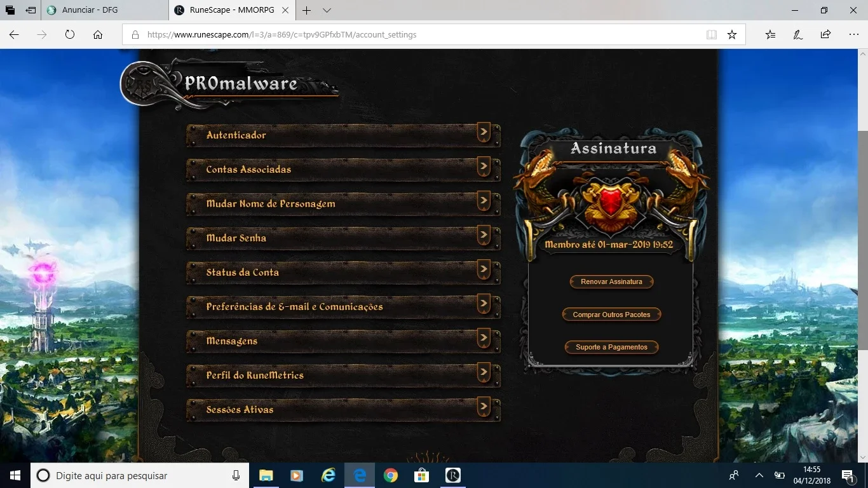Go to browser home icon
Image resolution: width=868 pixels, height=488 pixels.
pyautogui.click(x=98, y=35)
